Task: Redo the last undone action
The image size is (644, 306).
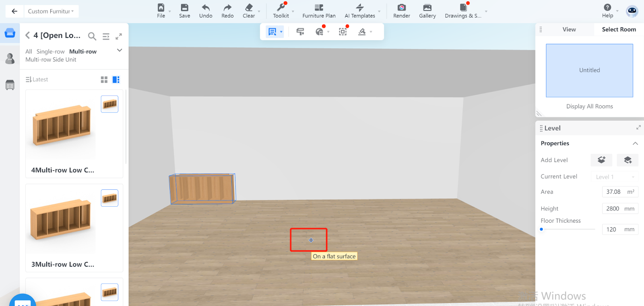Action: point(227,11)
